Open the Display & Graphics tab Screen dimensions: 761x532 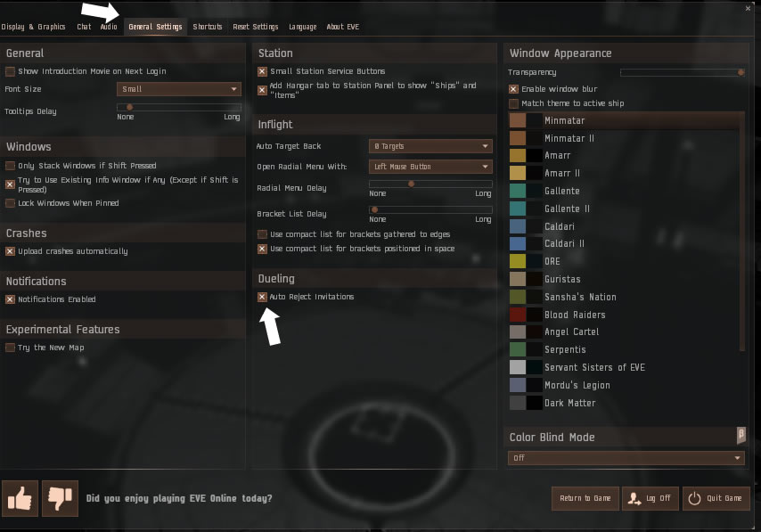click(34, 27)
